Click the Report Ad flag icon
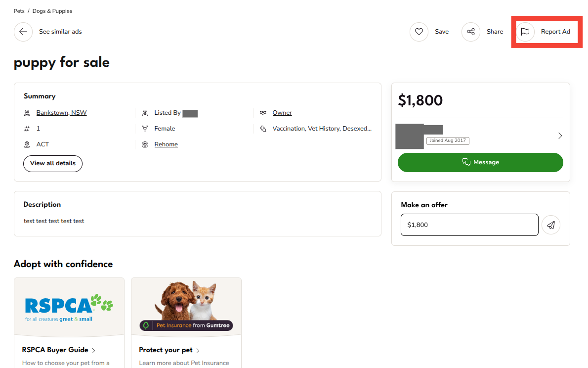Image resolution: width=588 pixels, height=368 pixels. pos(525,32)
